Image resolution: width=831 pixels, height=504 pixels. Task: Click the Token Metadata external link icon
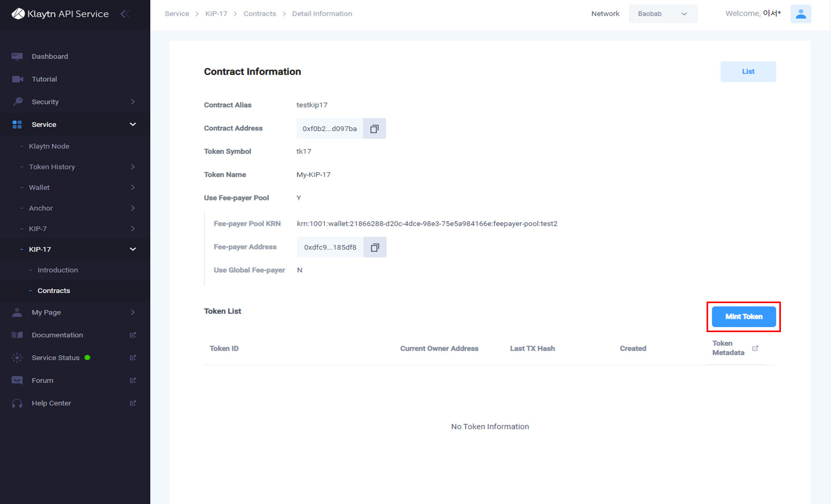pyautogui.click(x=755, y=348)
